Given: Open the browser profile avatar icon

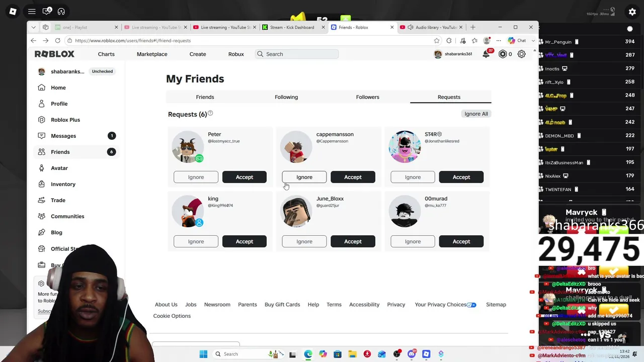Looking at the screenshot, I should (487, 41).
